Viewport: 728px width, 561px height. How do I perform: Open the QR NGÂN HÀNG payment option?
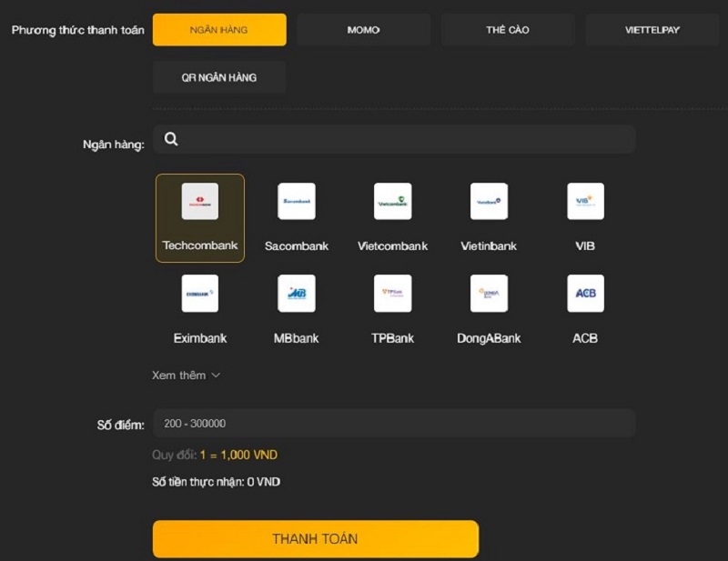219,77
